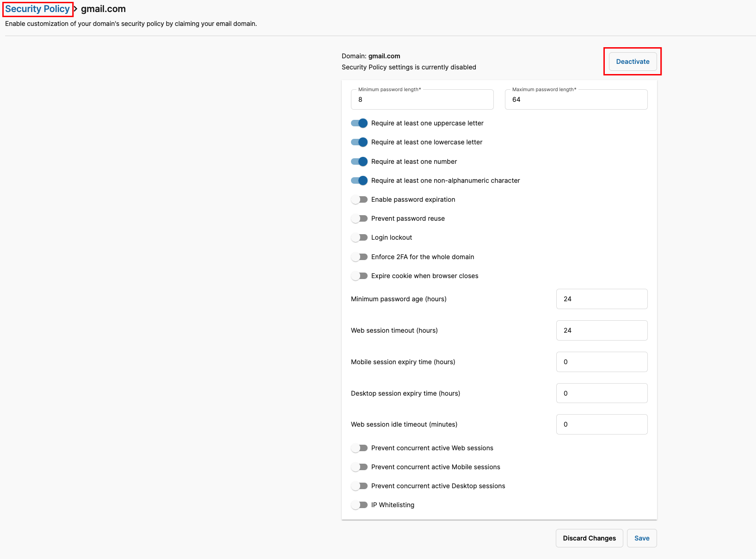Click Discard Changes button
Screen dimensions: 756x559
[589, 538]
